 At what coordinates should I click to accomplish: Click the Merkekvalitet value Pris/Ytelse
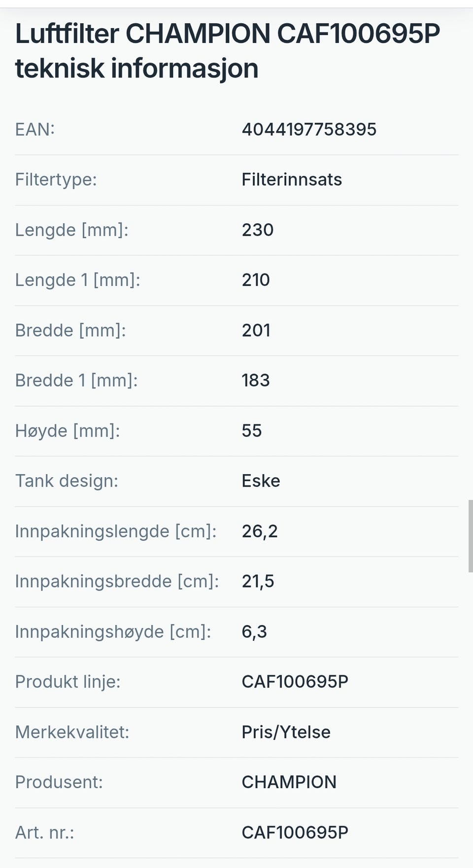click(286, 732)
